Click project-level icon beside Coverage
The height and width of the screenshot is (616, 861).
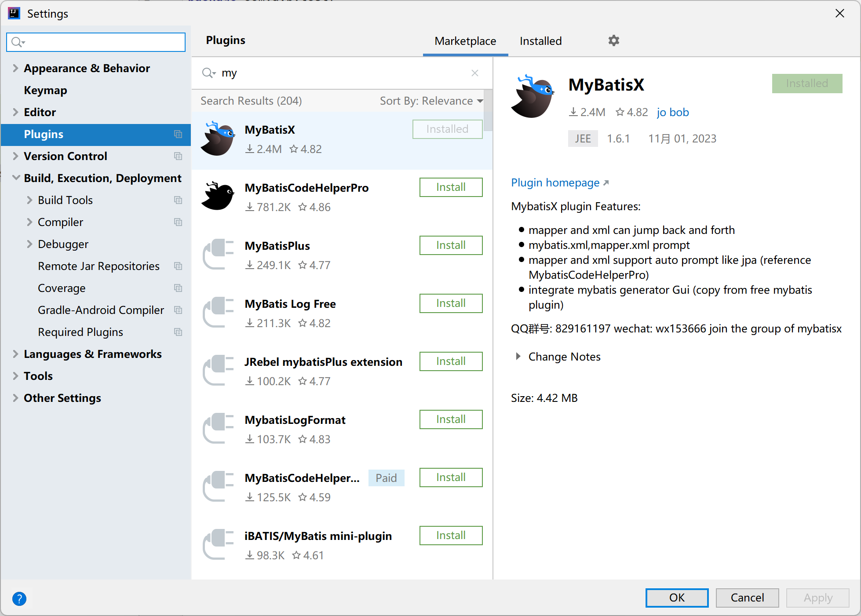tap(178, 288)
